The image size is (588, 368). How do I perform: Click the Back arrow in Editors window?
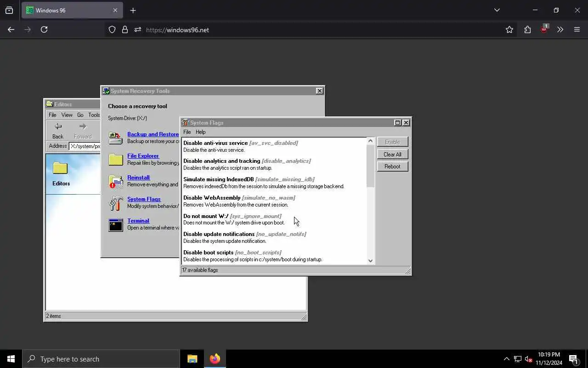coord(58,126)
